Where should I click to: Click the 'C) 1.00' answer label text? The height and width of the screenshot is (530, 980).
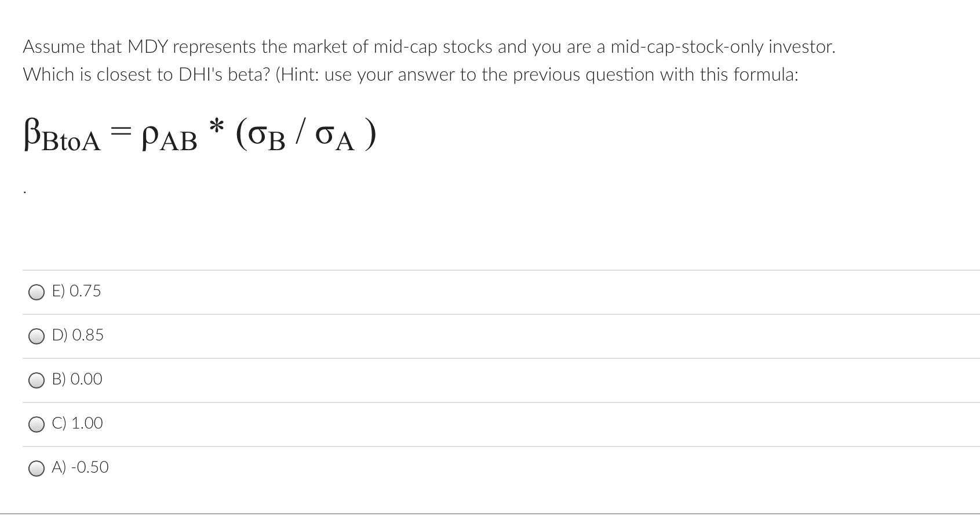78,423
